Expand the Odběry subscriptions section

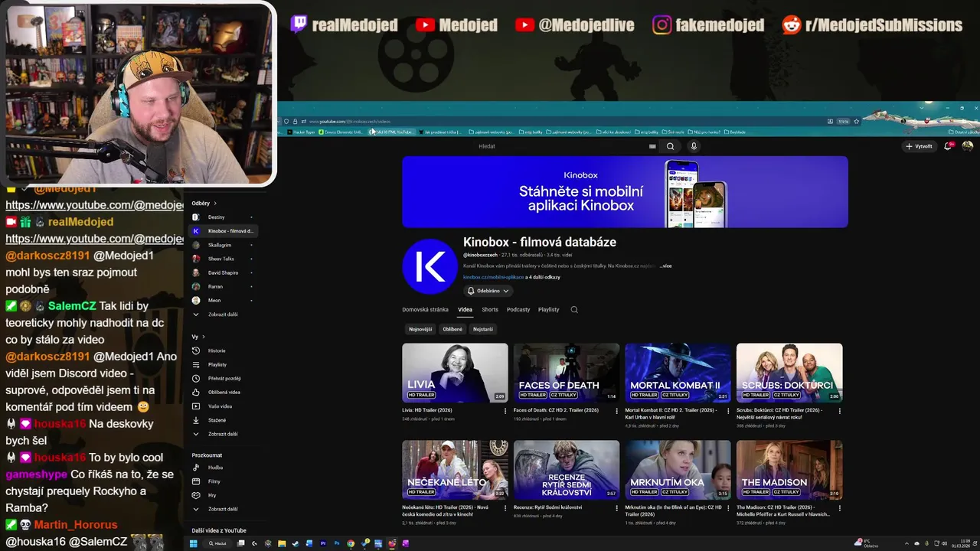[x=204, y=204]
